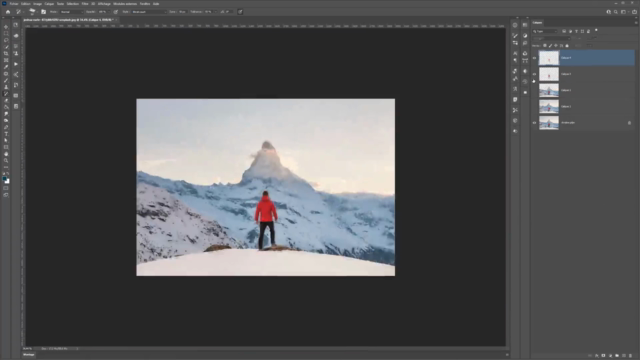Select the Zoom tool

tap(6, 160)
